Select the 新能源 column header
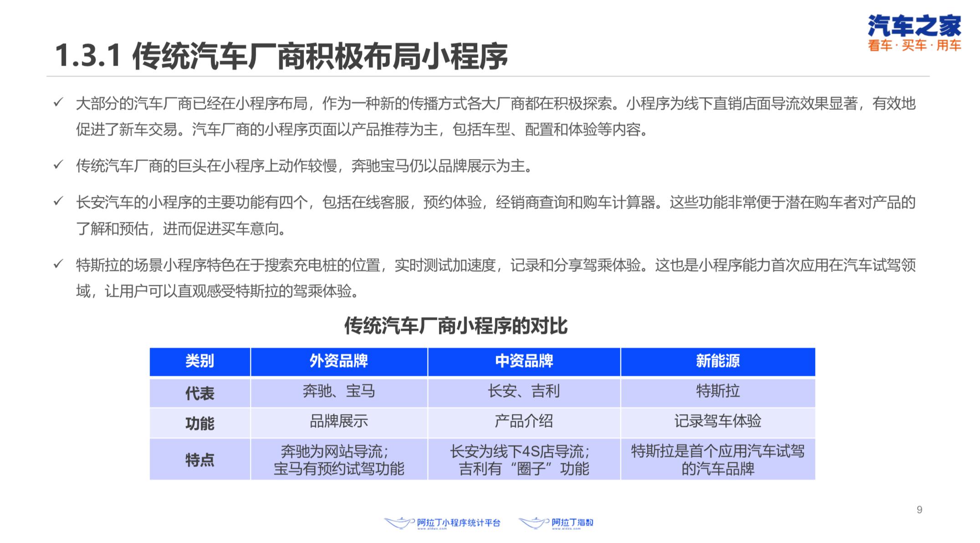 coord(717,361)
